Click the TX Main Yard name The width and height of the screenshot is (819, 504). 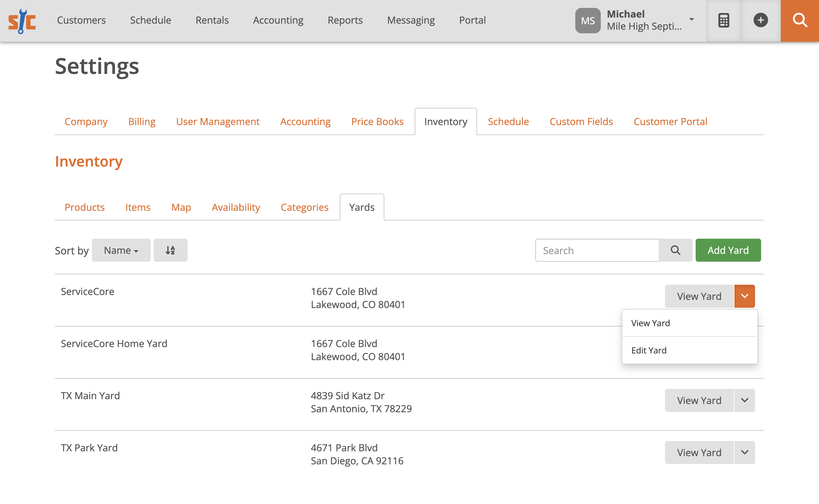coord(90,396)
